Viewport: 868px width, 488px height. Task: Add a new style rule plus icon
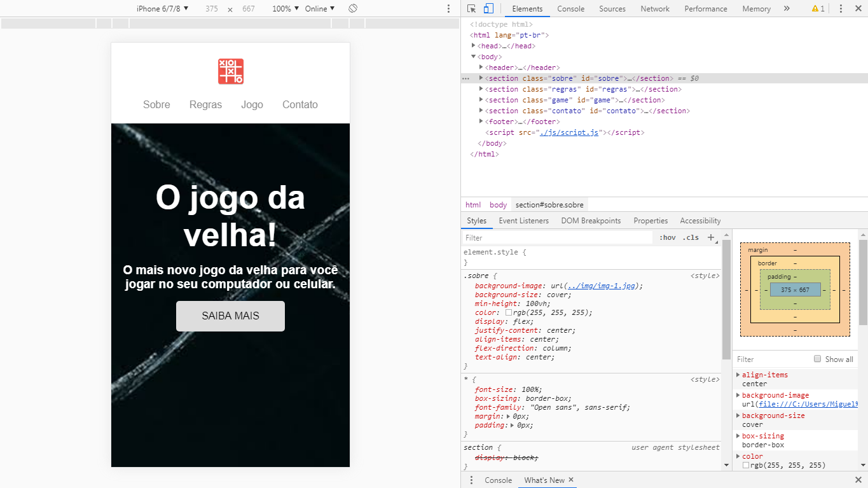tap(711, 237)
